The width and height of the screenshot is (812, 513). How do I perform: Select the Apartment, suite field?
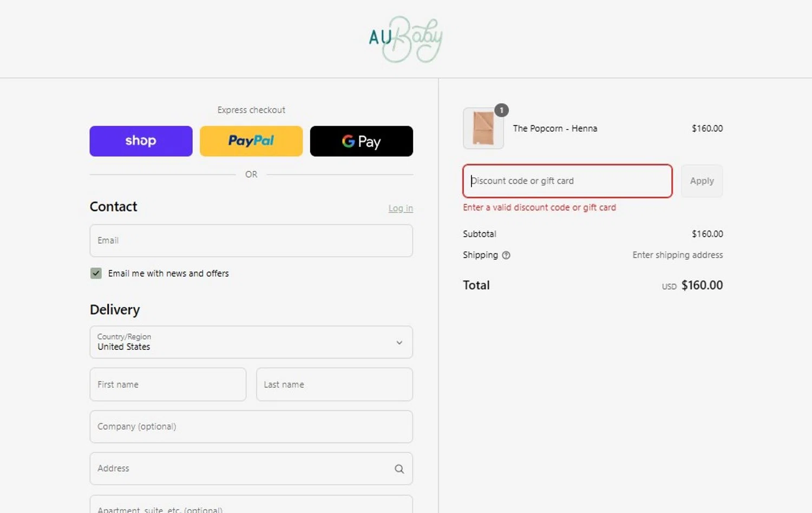click(x=251, y=505)
